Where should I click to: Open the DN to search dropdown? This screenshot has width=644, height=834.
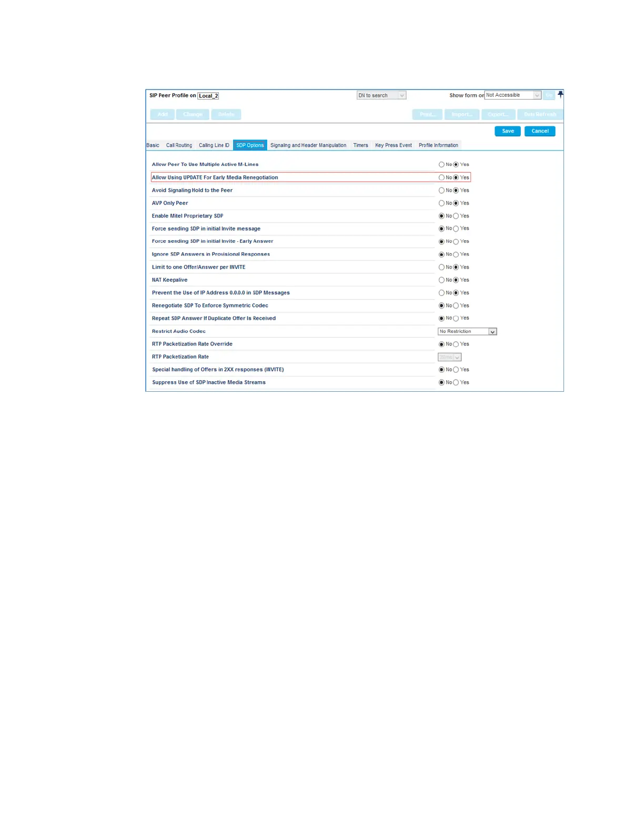(x=381, y=95)
